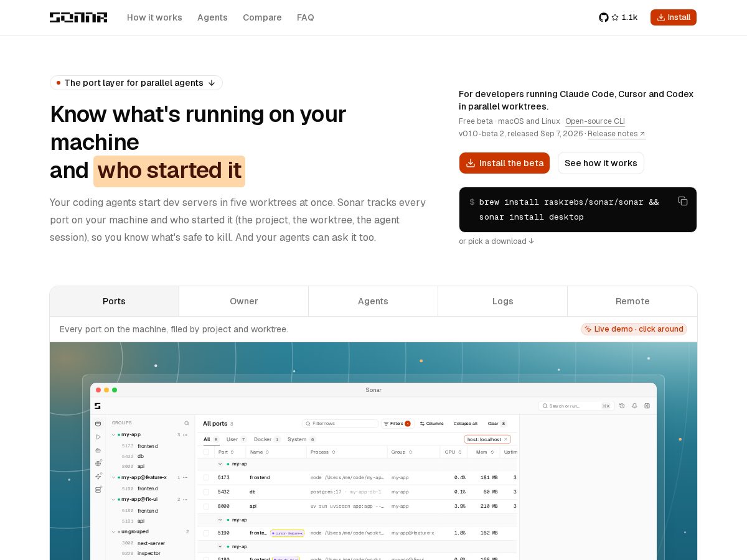Click the Clear button in the demo
Screen dimensions: 747x560
pos(497,423)
